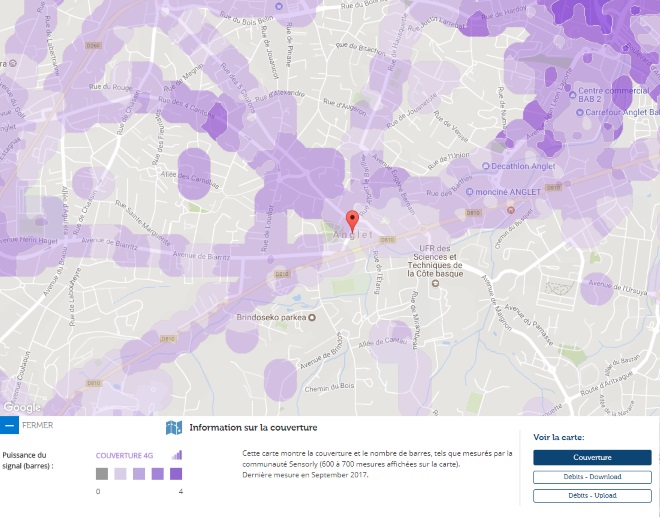Click the signal bars icon in legend
Image resolution: width=660 pixels, height=517 pixels.
[x=177, y=454]
